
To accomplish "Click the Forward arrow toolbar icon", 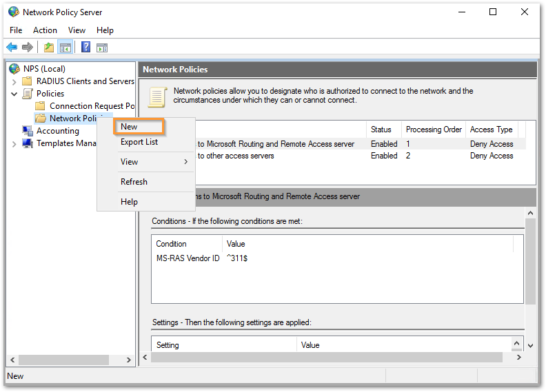I will coord(28,48).
